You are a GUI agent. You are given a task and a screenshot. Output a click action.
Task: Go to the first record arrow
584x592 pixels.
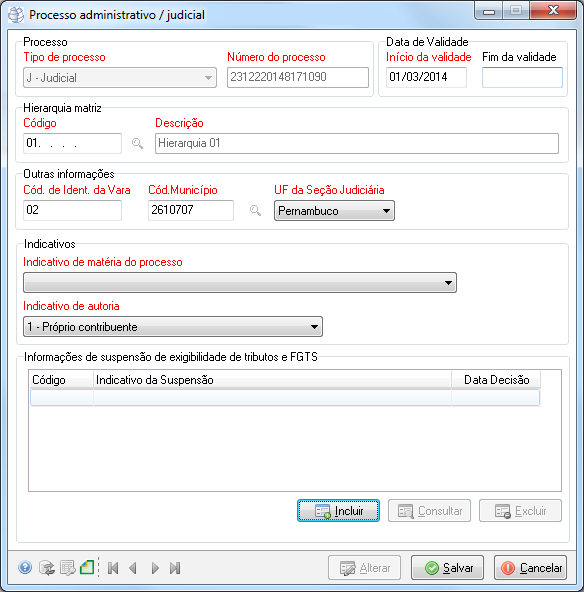[x=113, y=568]
